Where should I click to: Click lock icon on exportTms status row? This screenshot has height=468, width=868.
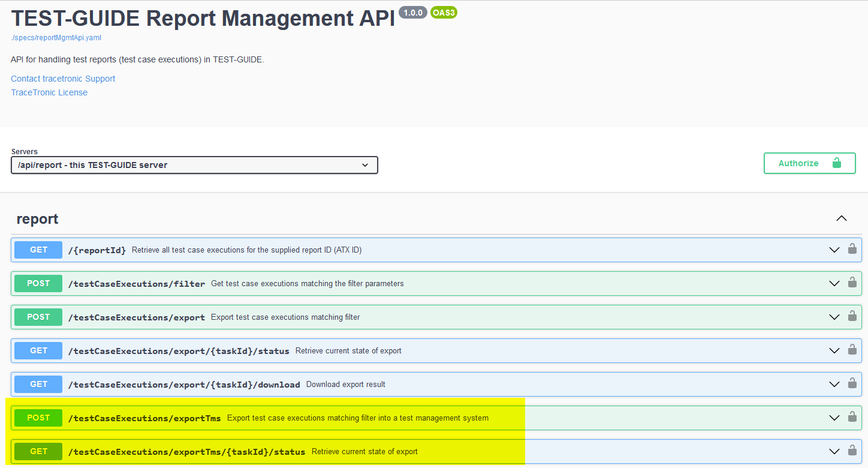coord(852,451)
